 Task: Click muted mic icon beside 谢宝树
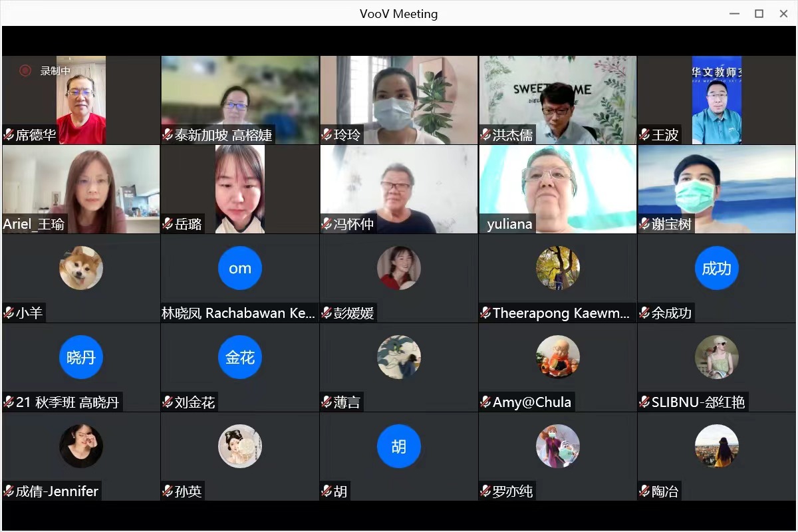[644, 224]
